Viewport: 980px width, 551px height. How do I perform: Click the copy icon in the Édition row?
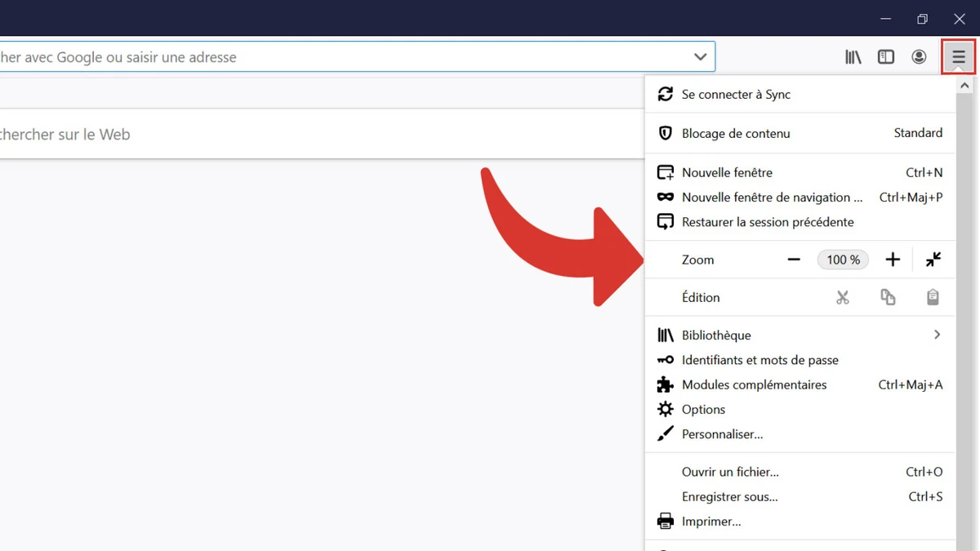pyautogui.click(x=888, y=297)
